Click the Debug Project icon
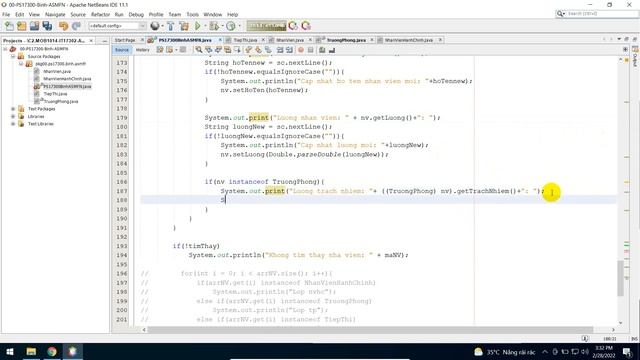 213,26
